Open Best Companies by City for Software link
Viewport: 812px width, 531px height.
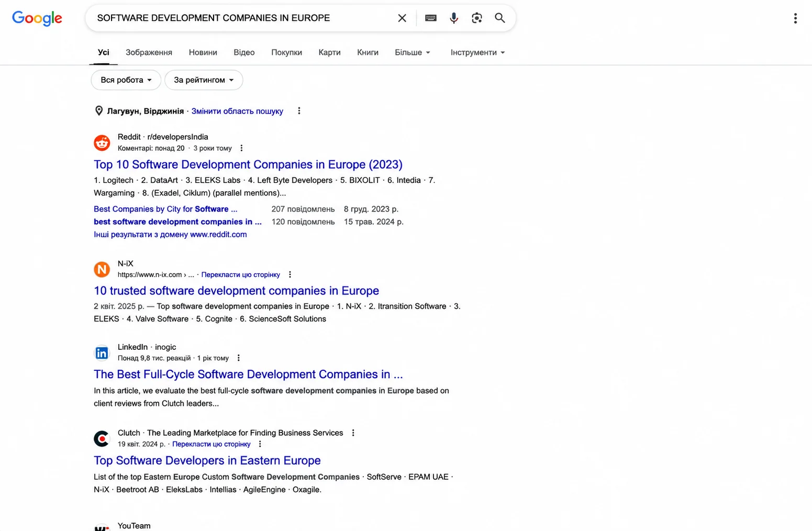coord(165,209)
